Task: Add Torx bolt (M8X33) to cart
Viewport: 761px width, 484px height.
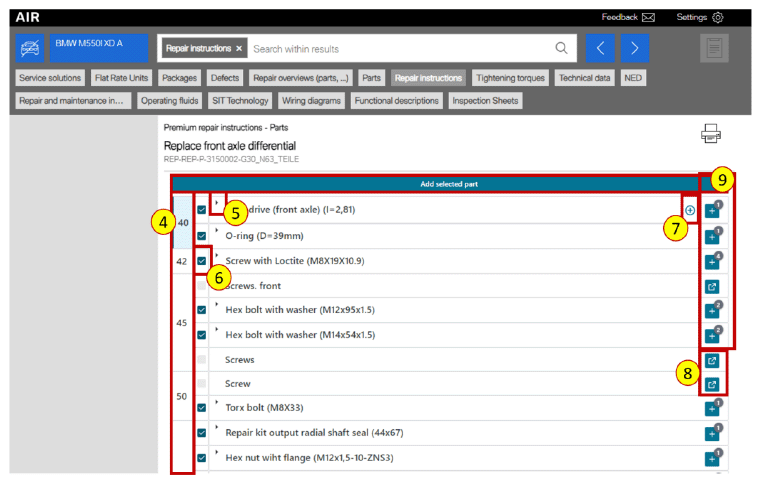Action: 711,409
